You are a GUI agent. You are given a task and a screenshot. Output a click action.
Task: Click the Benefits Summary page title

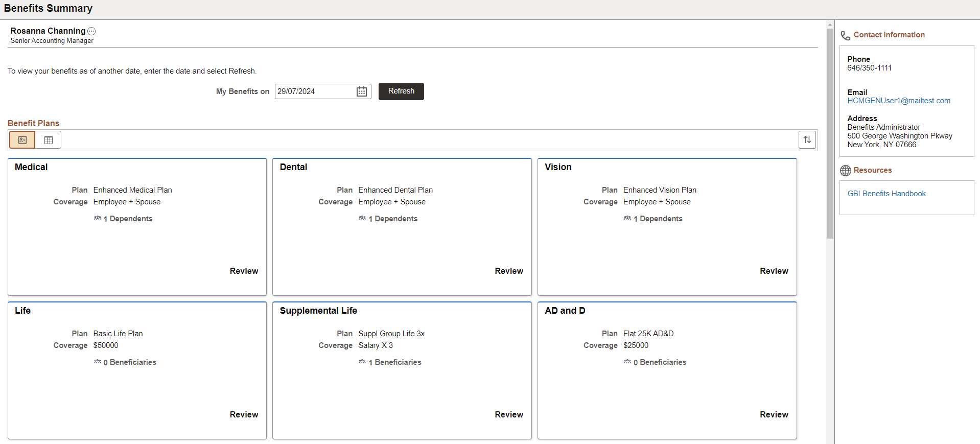pyautogui.click(x=48, y=8)
